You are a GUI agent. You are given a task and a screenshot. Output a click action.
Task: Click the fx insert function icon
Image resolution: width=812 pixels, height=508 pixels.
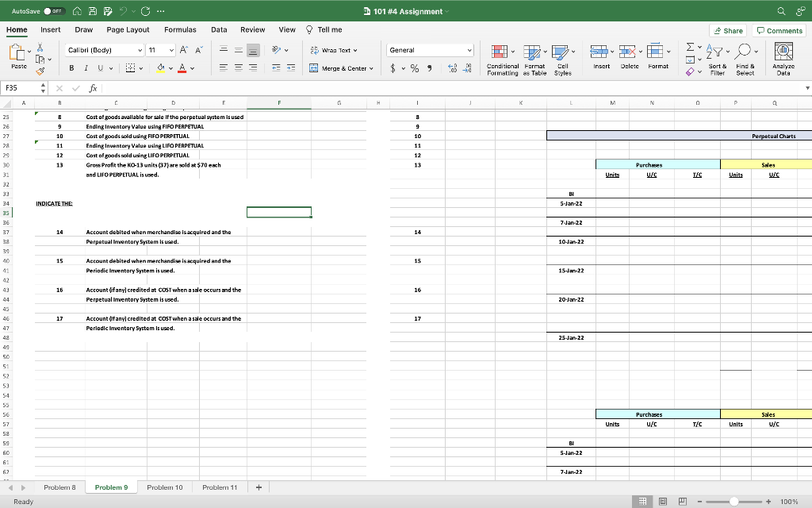point(94,88)
